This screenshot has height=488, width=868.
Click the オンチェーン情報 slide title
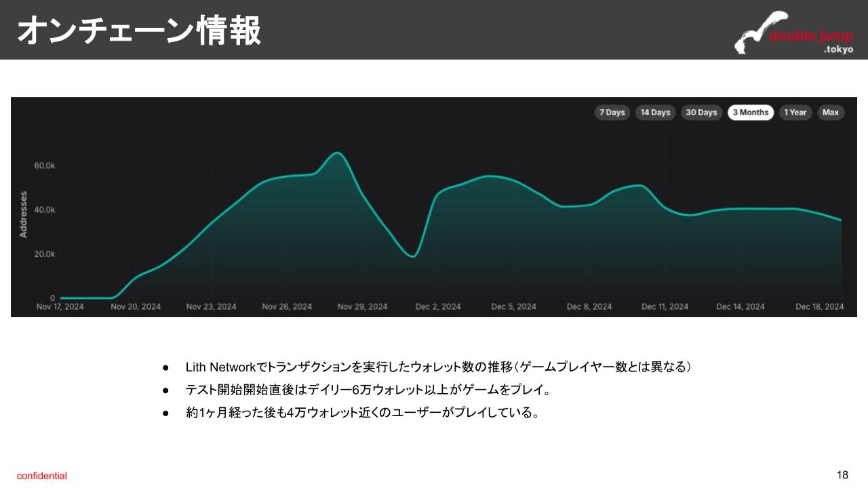tap(139, 31)
